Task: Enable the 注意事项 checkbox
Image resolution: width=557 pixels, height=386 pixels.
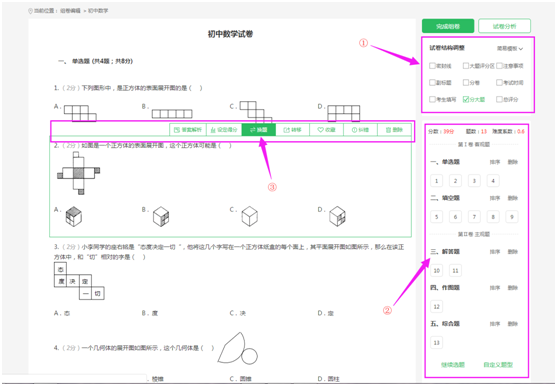Action: (x=499, y=66)
